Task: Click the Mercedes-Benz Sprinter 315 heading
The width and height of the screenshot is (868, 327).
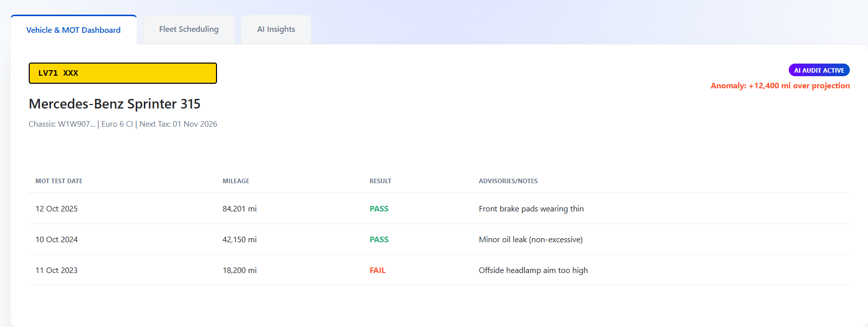Action: click(x=115, y=104)
